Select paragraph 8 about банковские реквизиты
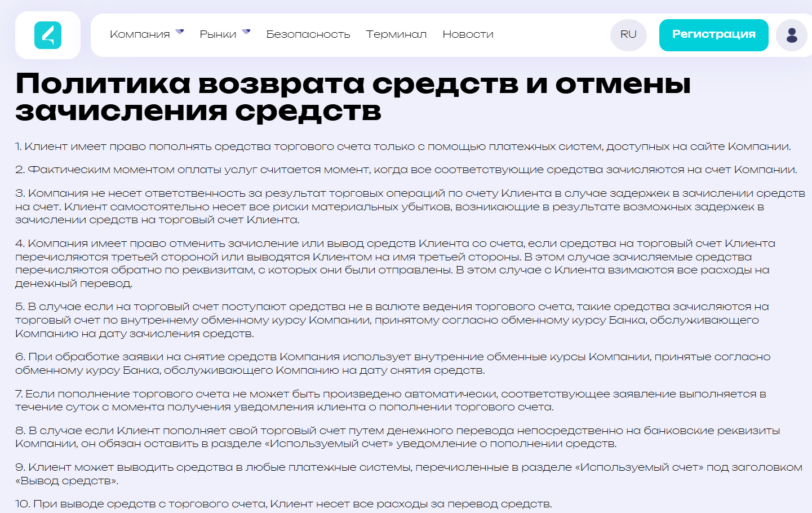 pos(398,437)
